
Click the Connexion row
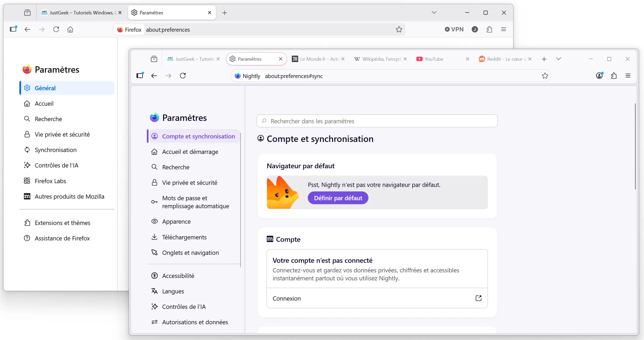click(x=377, y=298)
